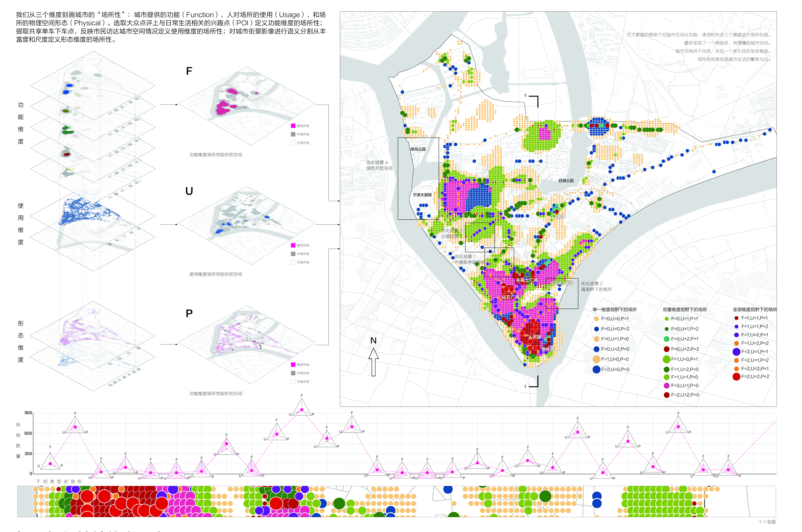Screen dimensions: 802x532
Task: Click the F=1,U=1,P=0 legend dot
Action: coord(667,377)
